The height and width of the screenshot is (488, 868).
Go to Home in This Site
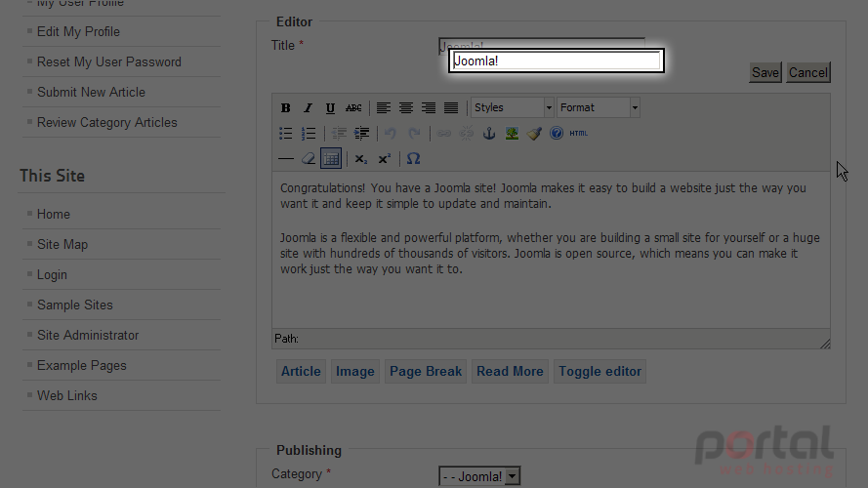(54, 214)
